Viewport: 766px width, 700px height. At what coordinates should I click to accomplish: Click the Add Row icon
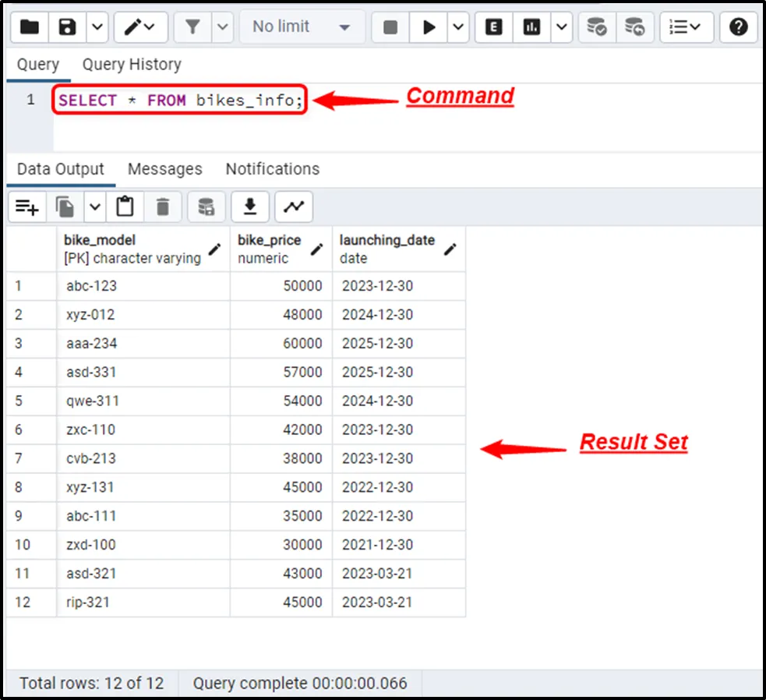click(x=27, y=207)
